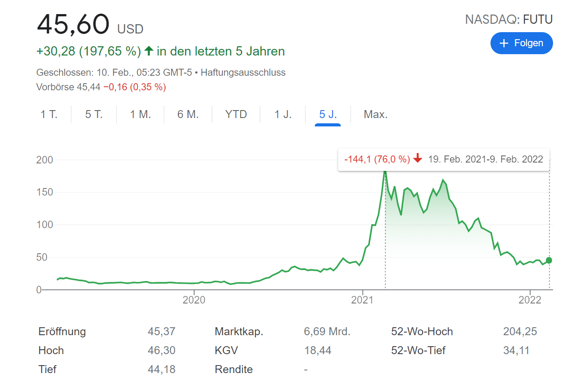This screenshot has height=392, width=579.
Task: Switch to the 5 T. range tab
Action: pyautogui.click(x=94, y=115)
